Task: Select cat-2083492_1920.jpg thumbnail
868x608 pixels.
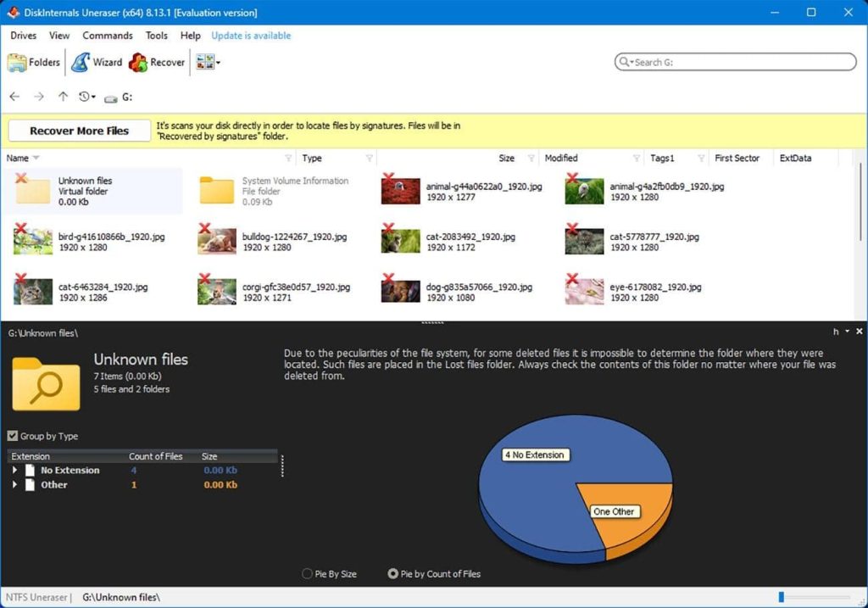Action: [x=400, y=242]
